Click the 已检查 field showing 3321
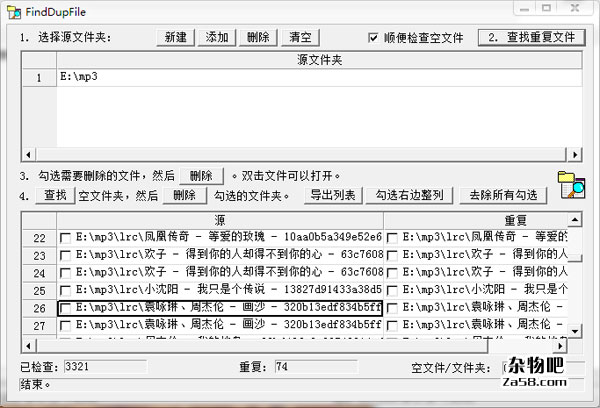 (105, 367)
